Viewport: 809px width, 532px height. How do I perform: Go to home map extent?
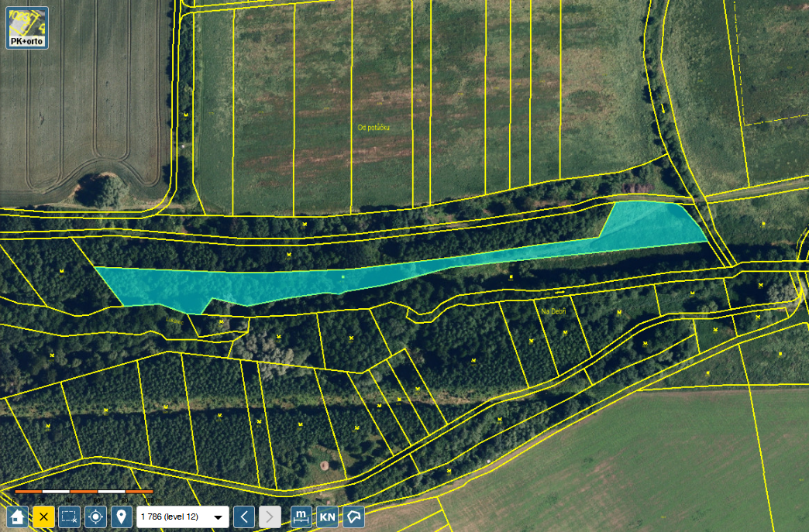[17, 517]
